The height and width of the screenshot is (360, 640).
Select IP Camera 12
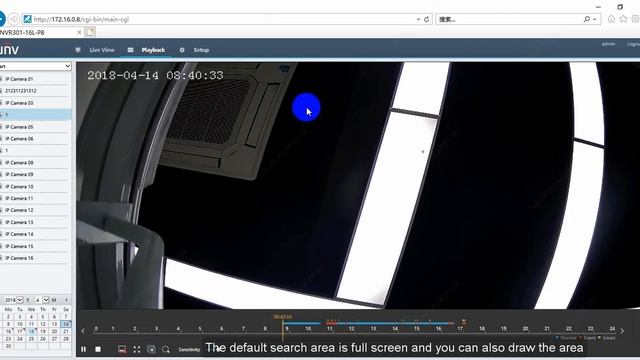click(36, 210)
